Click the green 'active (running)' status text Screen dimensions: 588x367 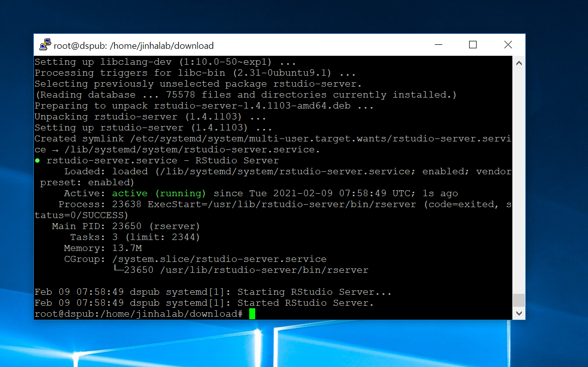(159, 193)
